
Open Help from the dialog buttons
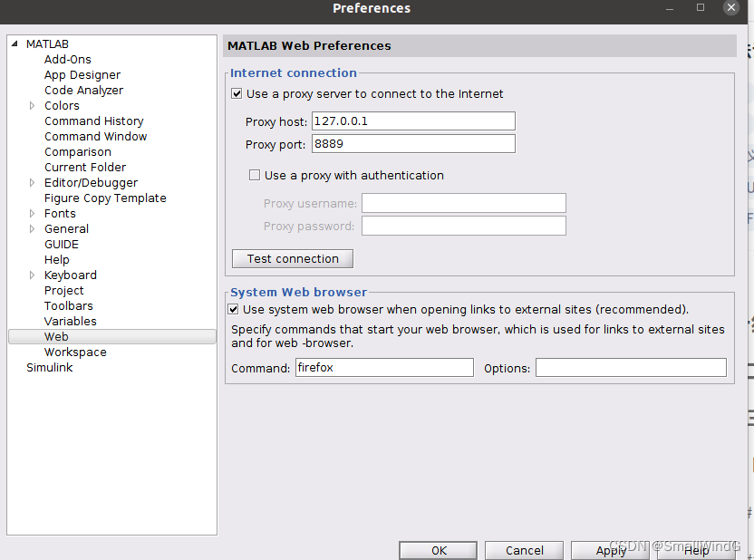click(696, 550)
